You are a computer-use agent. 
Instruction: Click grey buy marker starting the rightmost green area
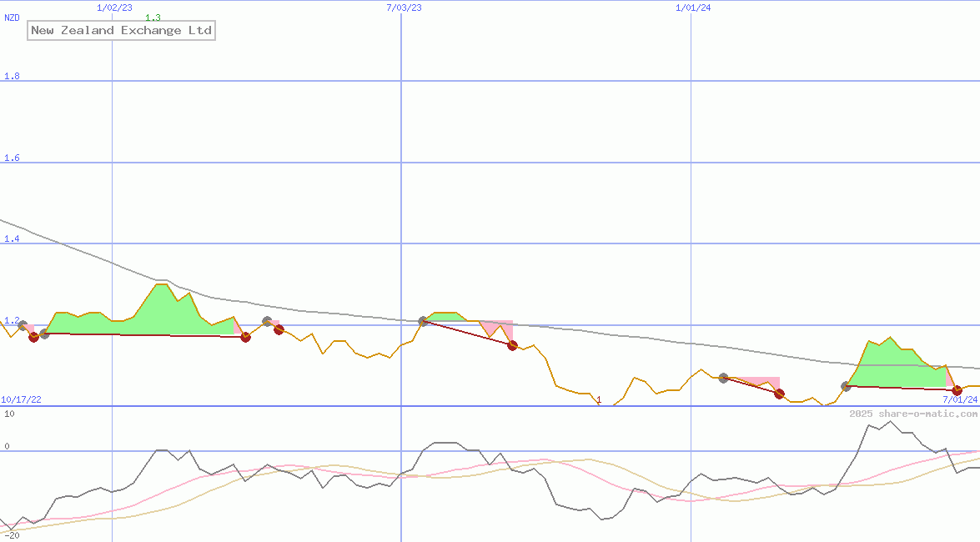(847, 386)
